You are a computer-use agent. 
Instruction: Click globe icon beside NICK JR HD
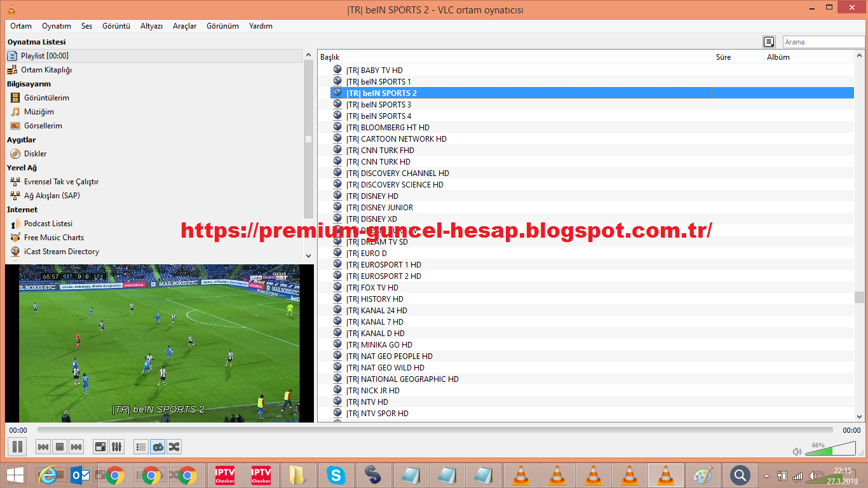pyautogui.click(x=337, y=390)
